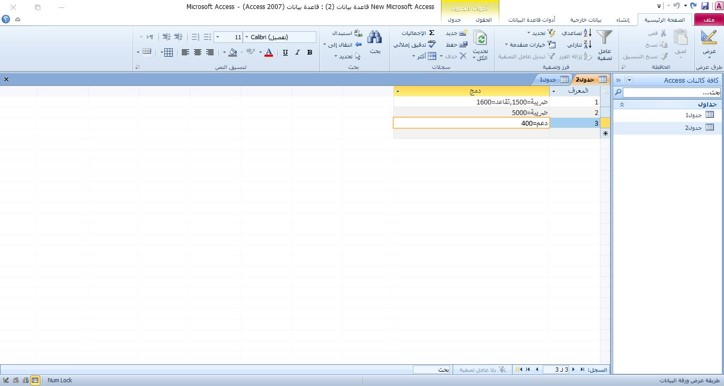Switch to الصفحة الرئيسية (Home) ribbon tab
This screenshot has height=386, width=724.
(664, 20)
